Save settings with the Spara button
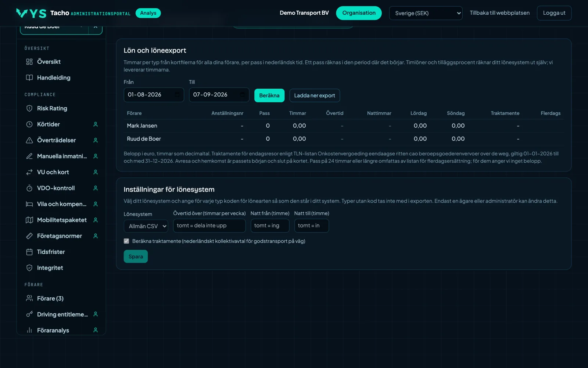588x368 pixels. click(x=136, y=256)
